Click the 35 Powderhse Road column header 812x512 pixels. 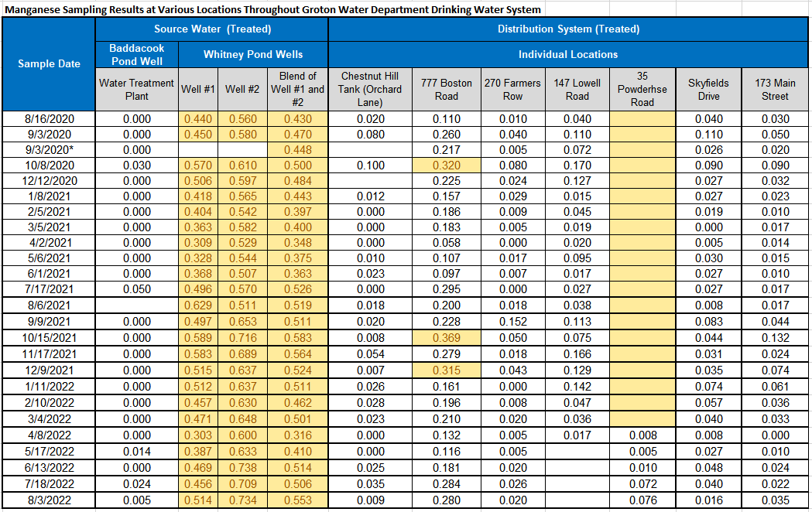pyautogui.click(x=642, y=89)
